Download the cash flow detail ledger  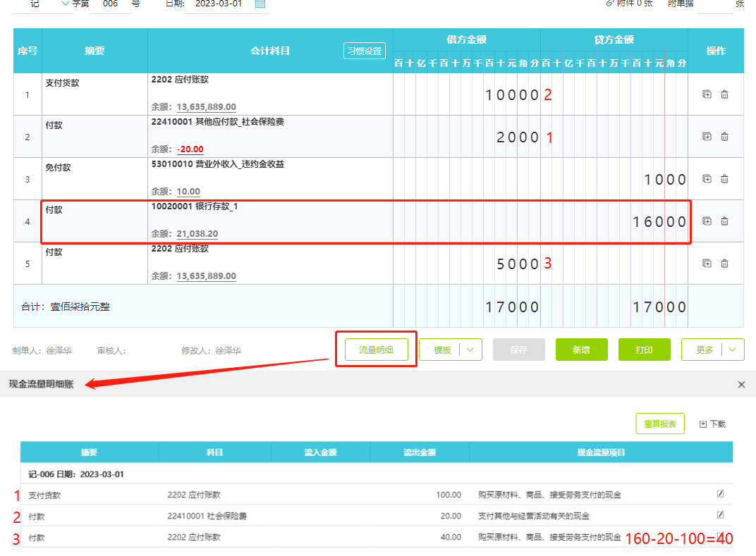tap(712, 424)
